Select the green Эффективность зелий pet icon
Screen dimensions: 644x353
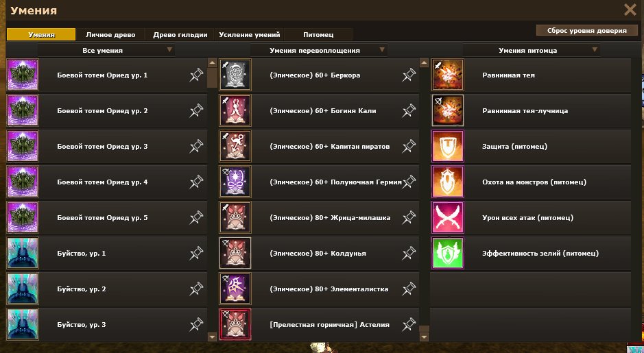click(448, 253)
